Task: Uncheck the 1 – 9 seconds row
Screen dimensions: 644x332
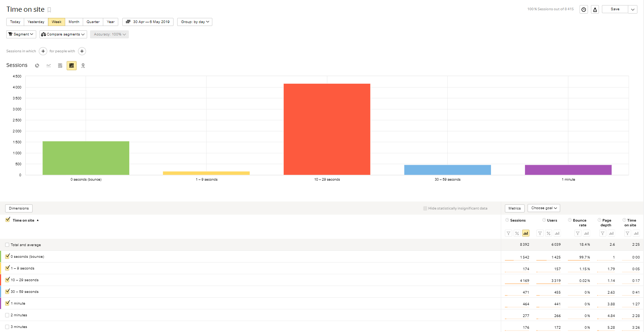Action: 7,268
